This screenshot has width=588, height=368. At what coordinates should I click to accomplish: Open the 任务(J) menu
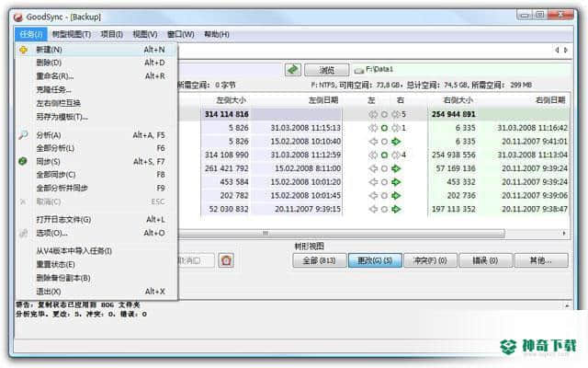click(31, 34)
